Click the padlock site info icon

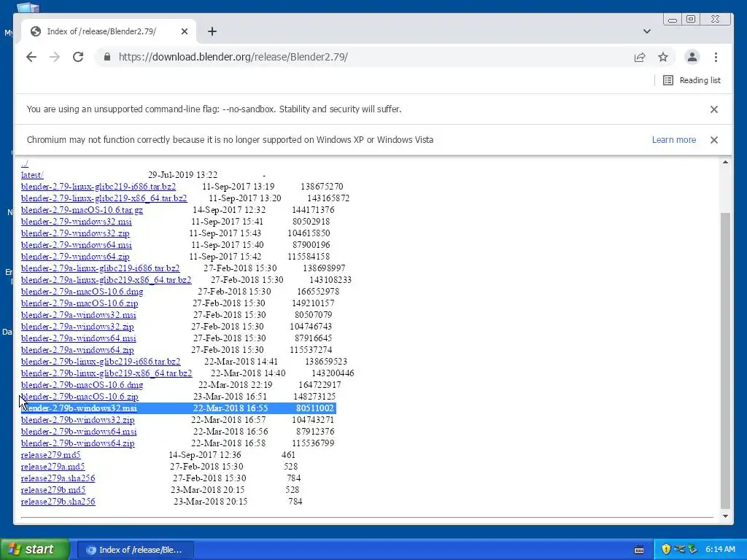pyautogui.click(x=107, y=57)
